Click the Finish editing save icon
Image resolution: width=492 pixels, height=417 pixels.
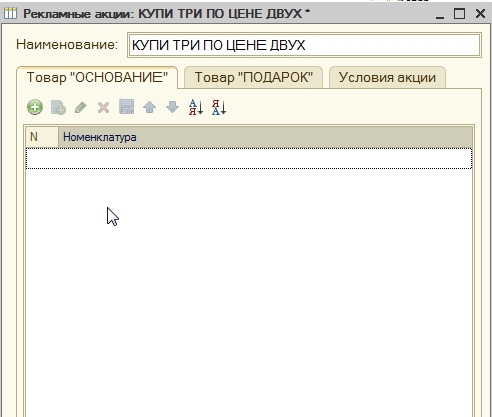tap(127, 107)
